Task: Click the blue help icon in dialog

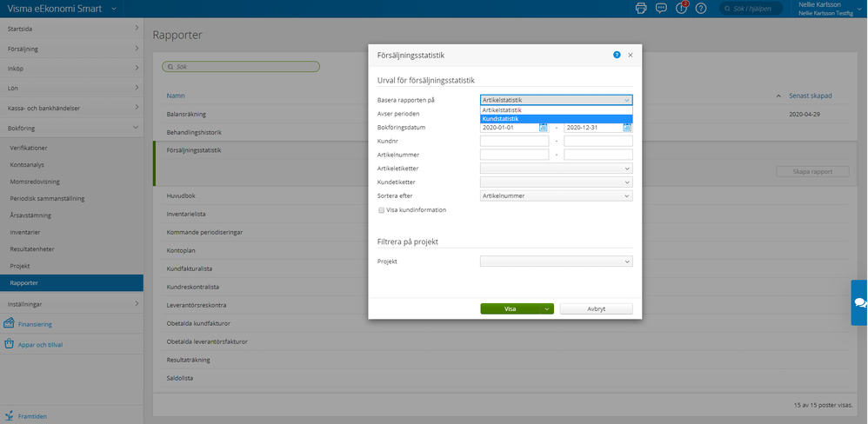Action: coord(617,55)
